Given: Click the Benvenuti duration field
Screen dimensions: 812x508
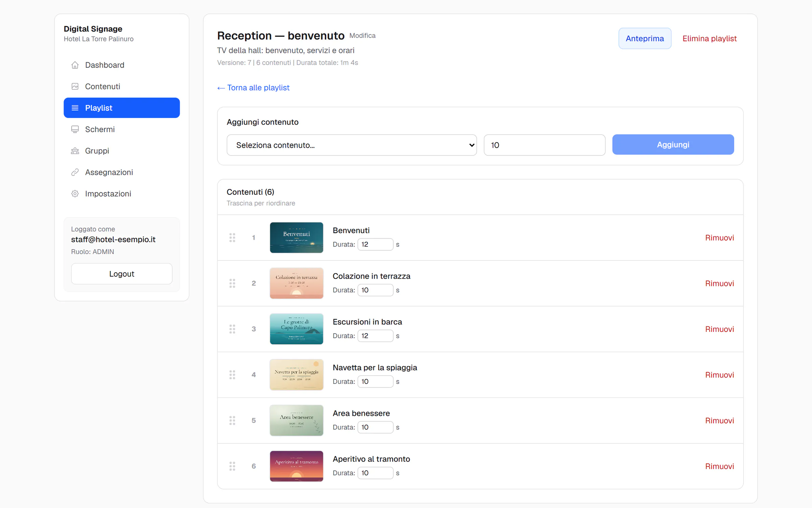Looking at the screenshot, I should coord(375,244).
